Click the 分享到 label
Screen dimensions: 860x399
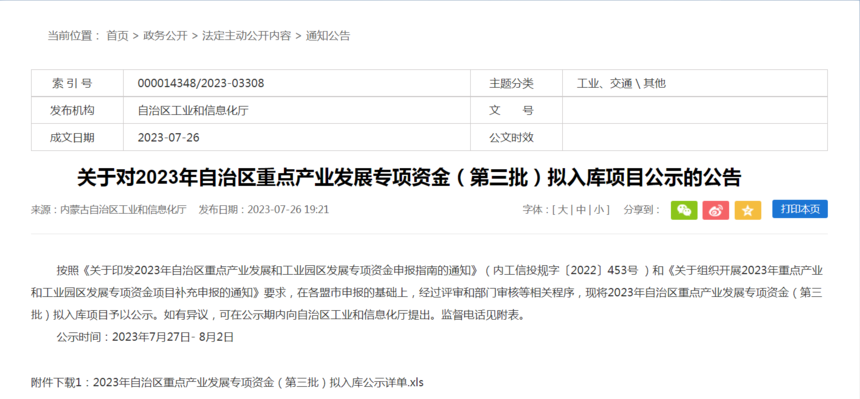pos(642,210)
